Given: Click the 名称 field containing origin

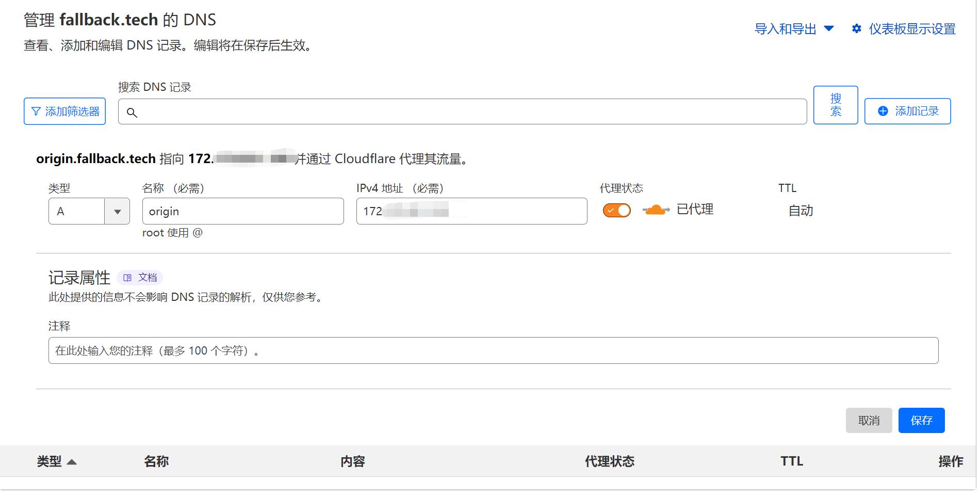Looking at the screenshot, I should coord(242,211).
